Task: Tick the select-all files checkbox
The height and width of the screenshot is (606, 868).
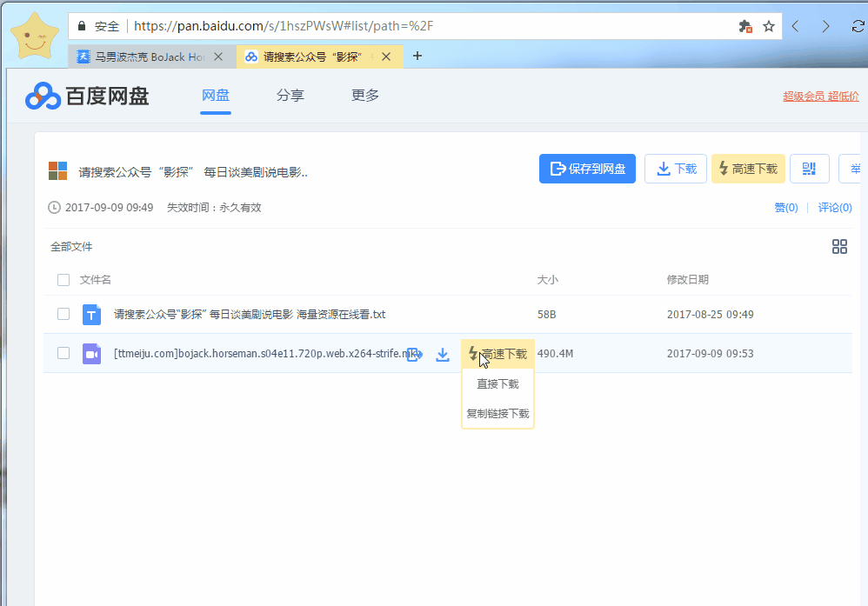Action: 63,280
